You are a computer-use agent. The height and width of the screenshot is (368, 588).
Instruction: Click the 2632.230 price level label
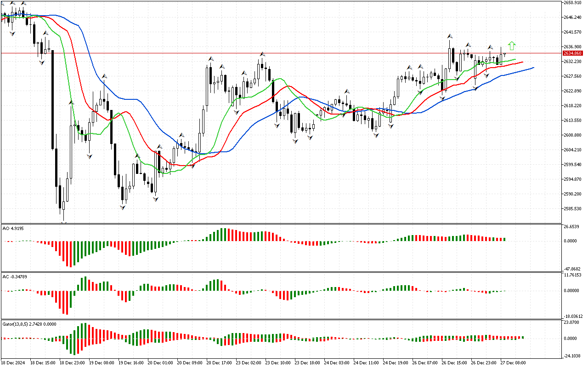pyautogui.click(x=573, y=62)
